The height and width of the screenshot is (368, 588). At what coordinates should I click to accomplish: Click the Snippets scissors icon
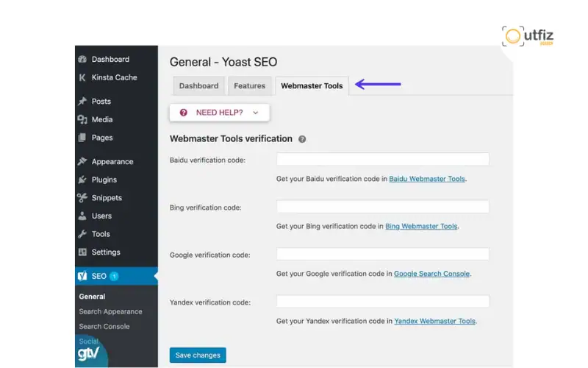[82, 197]
